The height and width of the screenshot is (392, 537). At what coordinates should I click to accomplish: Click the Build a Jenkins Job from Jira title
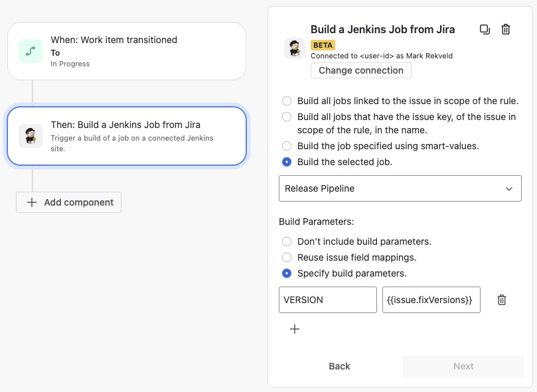point(382,29)
